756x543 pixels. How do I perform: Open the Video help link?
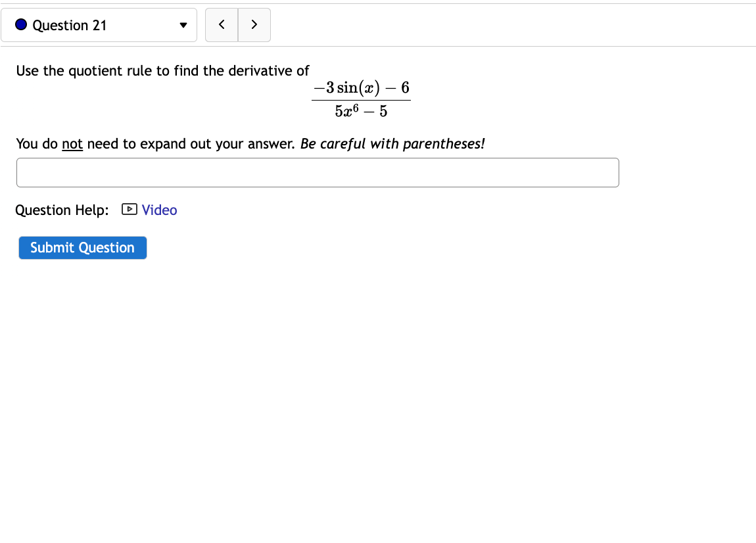coord(159,210)
